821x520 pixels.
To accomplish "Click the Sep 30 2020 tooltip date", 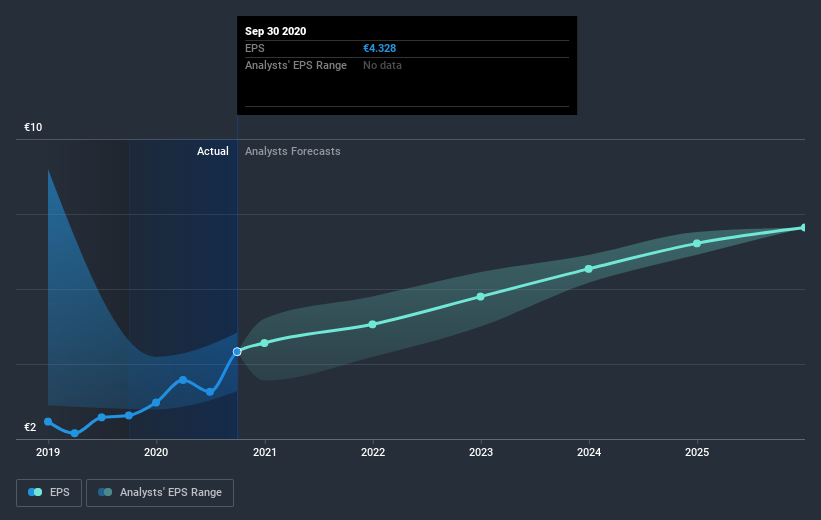I will pyautogui.click(x=275, y=31).
